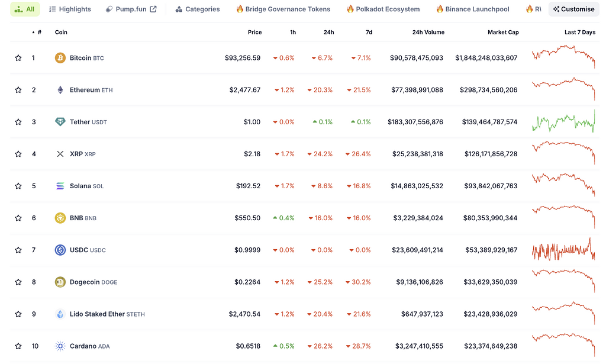
Task: Open the Categories tab
Action: [198, 9]
